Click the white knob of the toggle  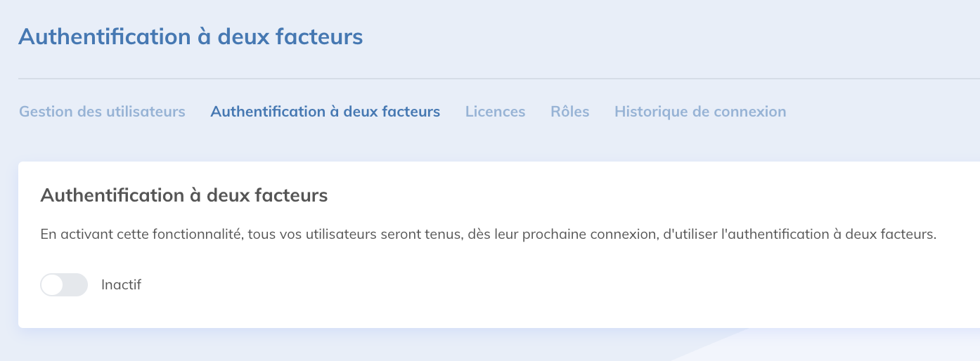[x=53, y=285]
